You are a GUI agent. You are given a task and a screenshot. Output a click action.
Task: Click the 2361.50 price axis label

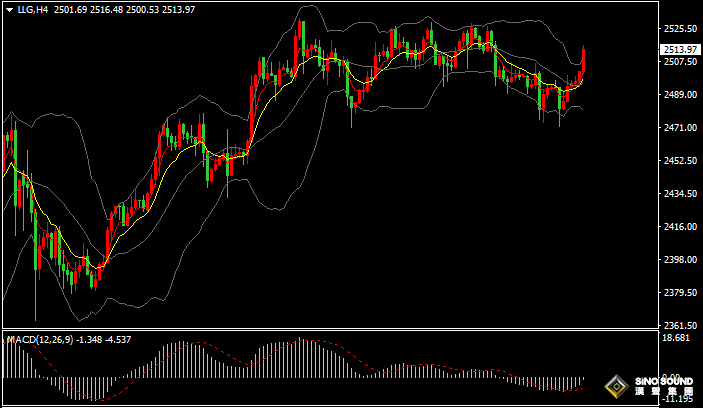[x=679, y=326]
